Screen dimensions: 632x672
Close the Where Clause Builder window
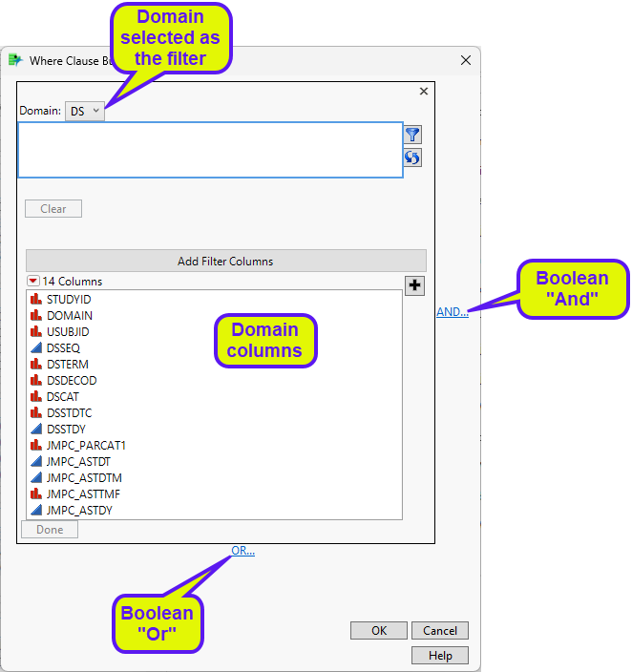(466, 60)
